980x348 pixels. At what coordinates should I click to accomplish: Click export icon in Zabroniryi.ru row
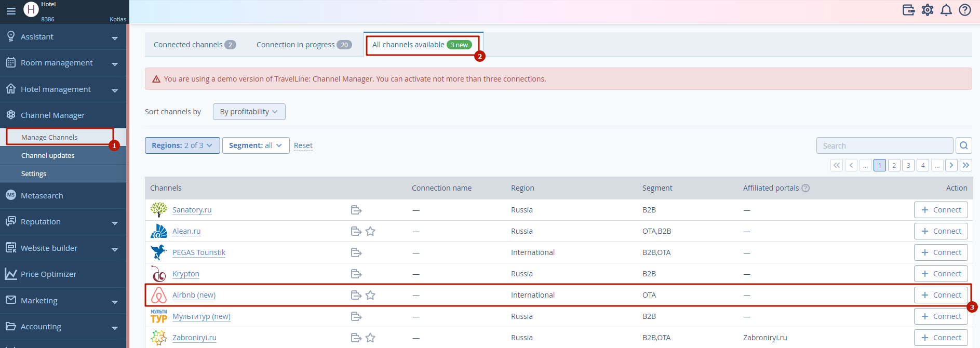(356, 338)
